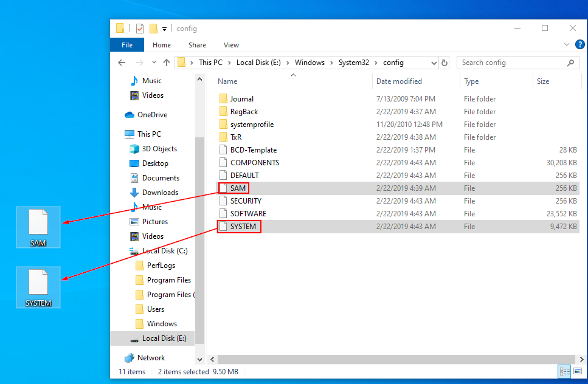Click navigation pane scroll up arrow
Screen dimensions: 588x384
199,79
